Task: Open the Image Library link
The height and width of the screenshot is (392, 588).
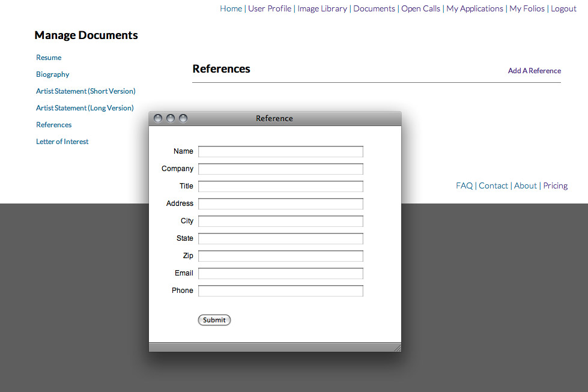Action: 322,8
